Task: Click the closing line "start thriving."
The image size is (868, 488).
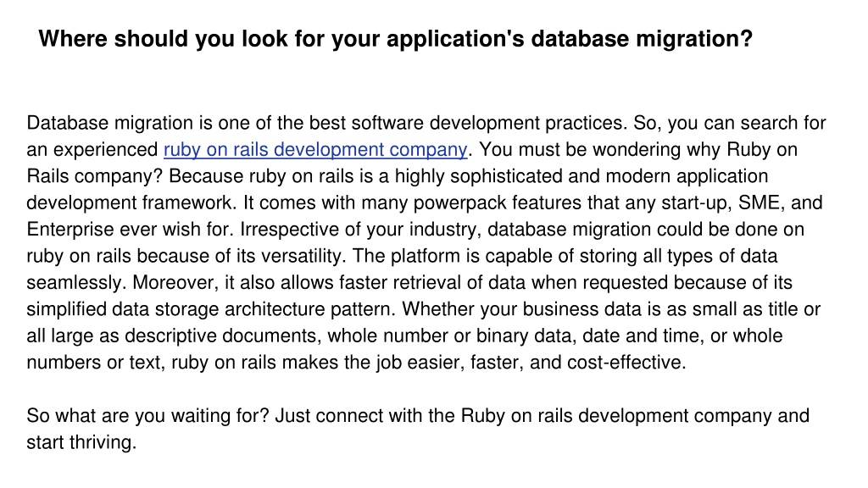Action: tap(81, 442)
